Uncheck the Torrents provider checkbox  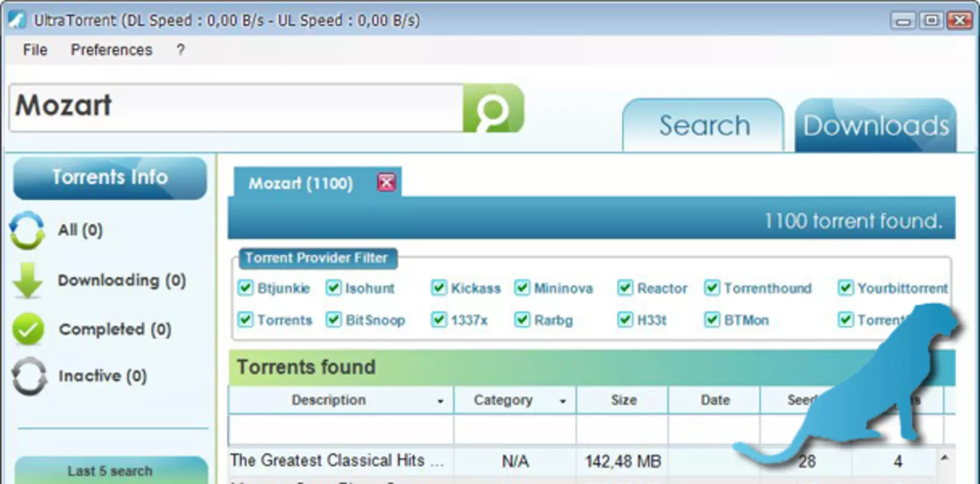[245, 319]
